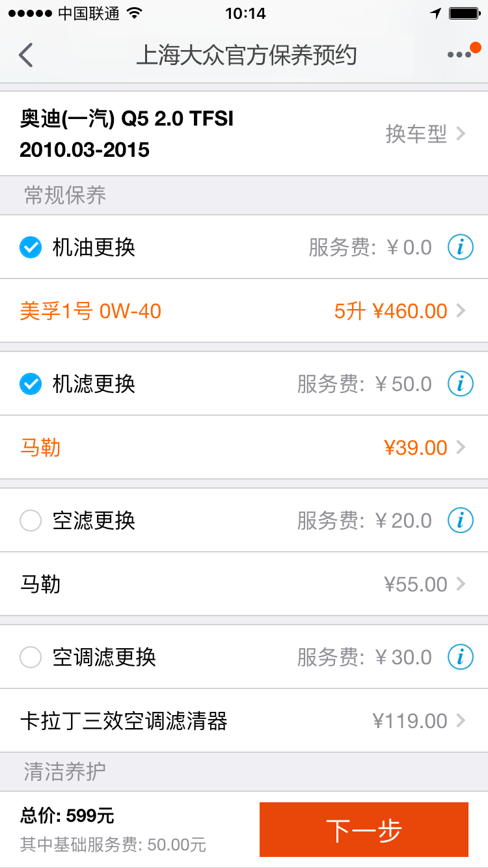Image resolution: width=488 pixels, height=868 pixels.
Task: Uncheck the 机滤更换 checkbox
Action: pyautogui.click(x=31, y=384)
